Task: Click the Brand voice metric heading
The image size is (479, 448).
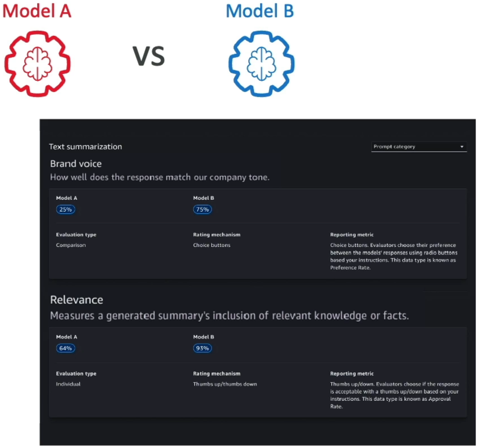Action: coord(76,164)
